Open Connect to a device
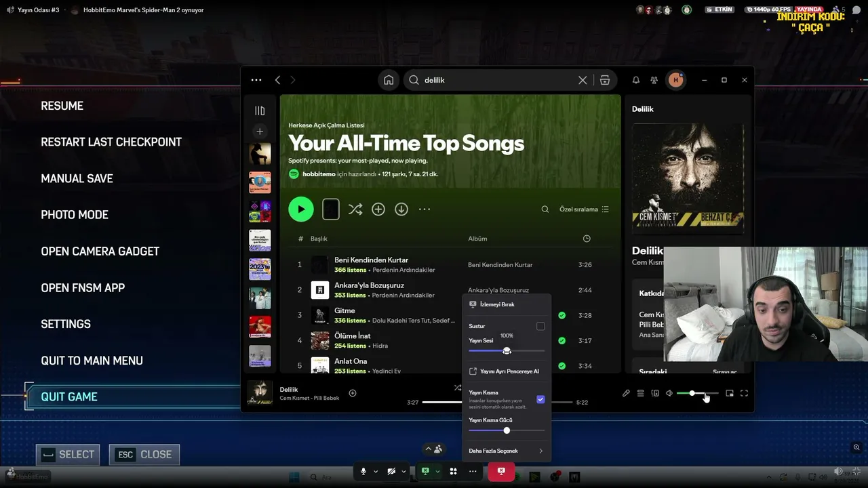 tap(655, 393)
